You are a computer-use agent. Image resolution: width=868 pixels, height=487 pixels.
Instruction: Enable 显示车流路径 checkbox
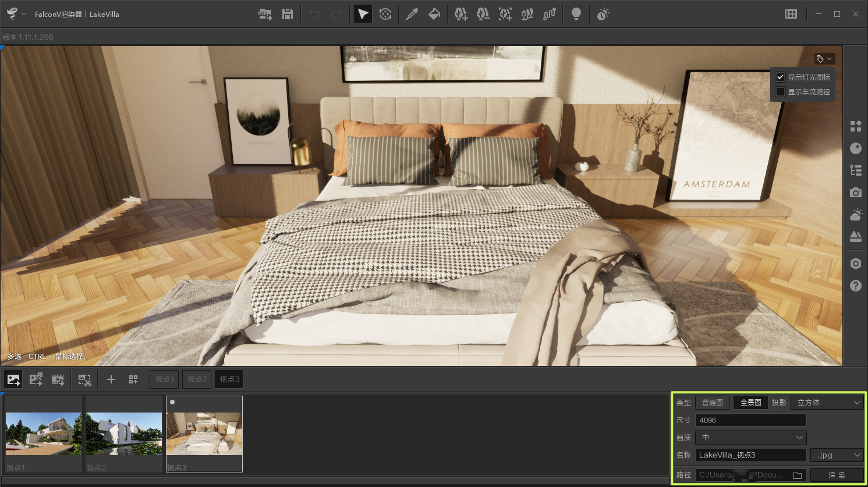pyautogui.click(x=781, y=91)
